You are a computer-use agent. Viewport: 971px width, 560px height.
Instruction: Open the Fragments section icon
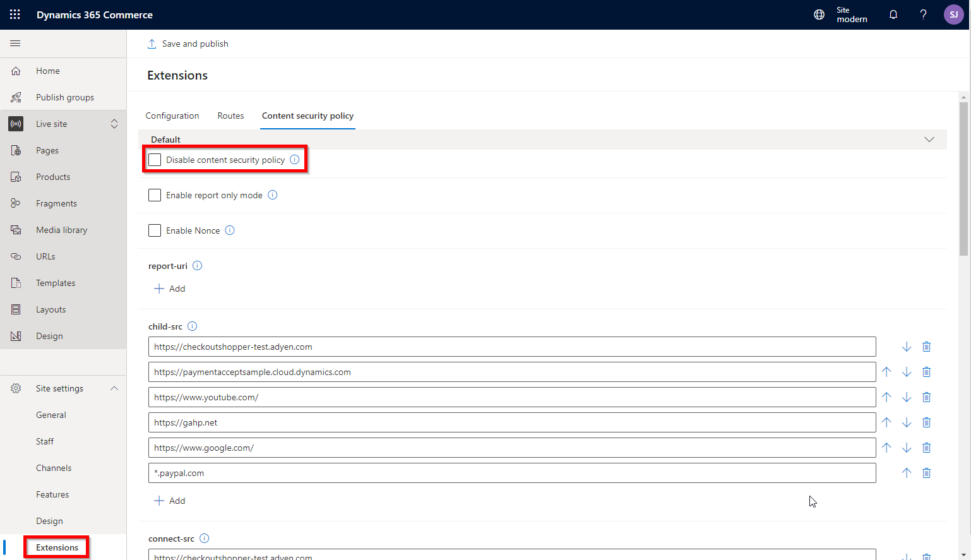coord(16,203)
